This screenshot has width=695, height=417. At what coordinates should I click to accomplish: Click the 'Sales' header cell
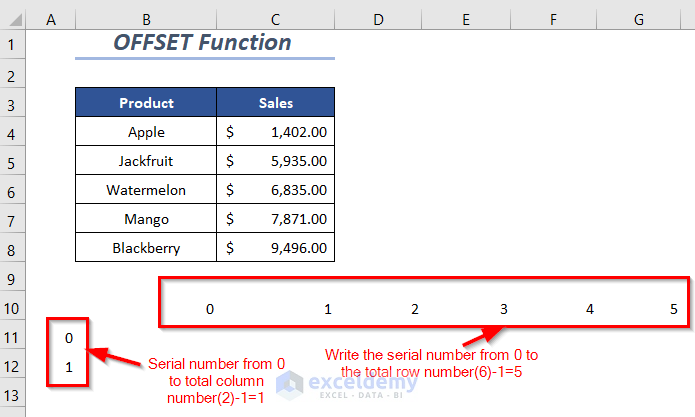275,102
